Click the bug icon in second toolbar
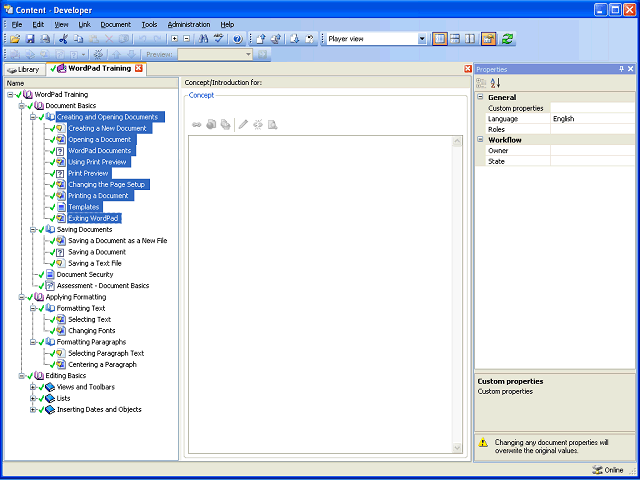 98,54
